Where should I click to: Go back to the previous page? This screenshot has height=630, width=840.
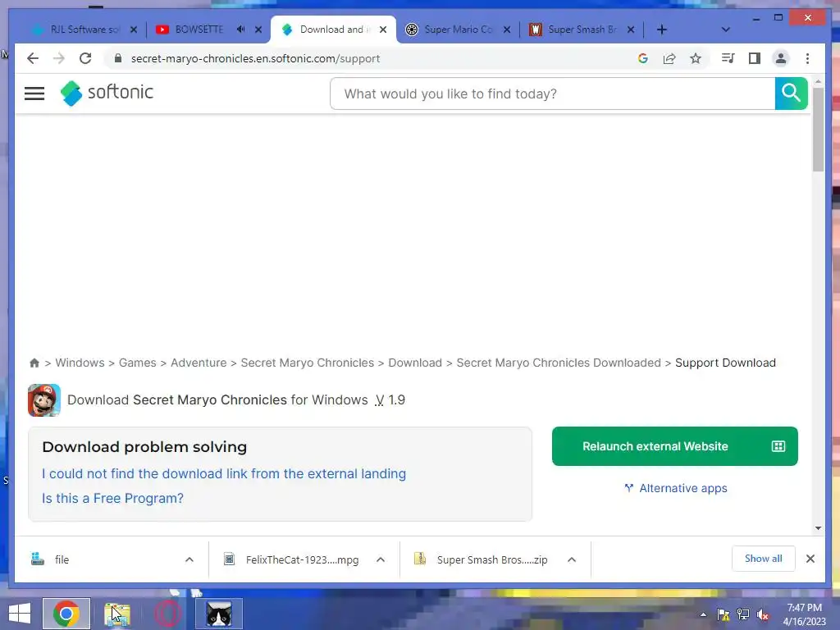pyautogui.click(x=33, y=58)
